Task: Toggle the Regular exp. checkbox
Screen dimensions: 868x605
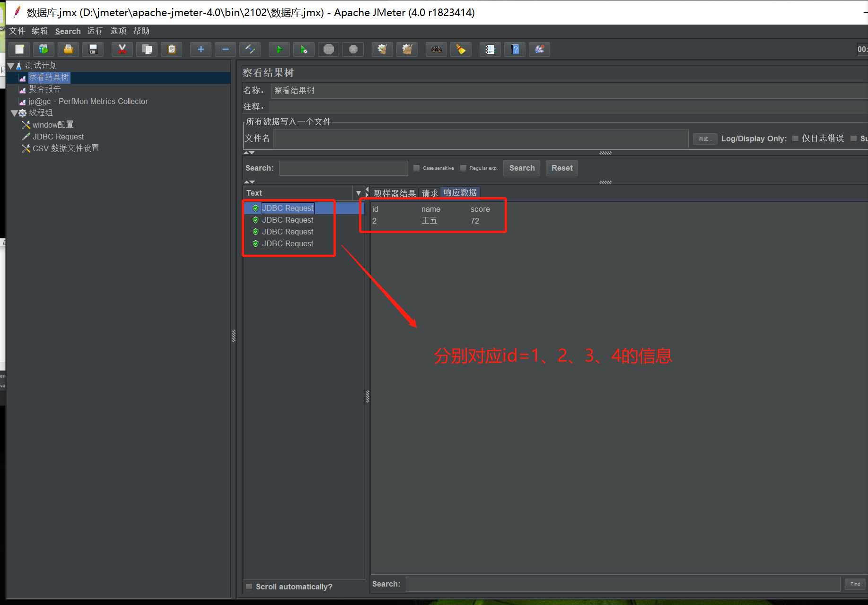Action: click(x=463, y=168)
